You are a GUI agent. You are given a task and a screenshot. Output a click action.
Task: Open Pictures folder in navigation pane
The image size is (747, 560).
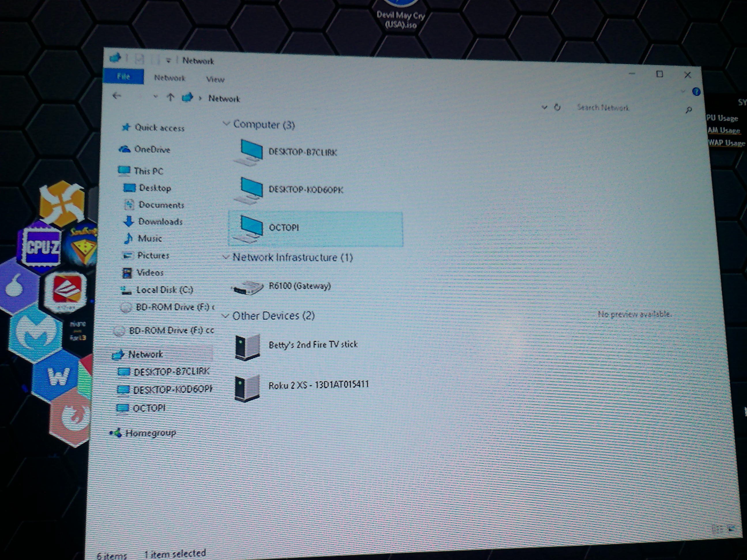click(146, 256)
